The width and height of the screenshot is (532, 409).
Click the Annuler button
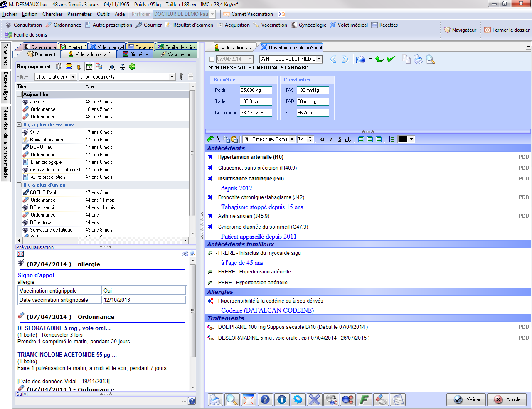tap(507, 399)
